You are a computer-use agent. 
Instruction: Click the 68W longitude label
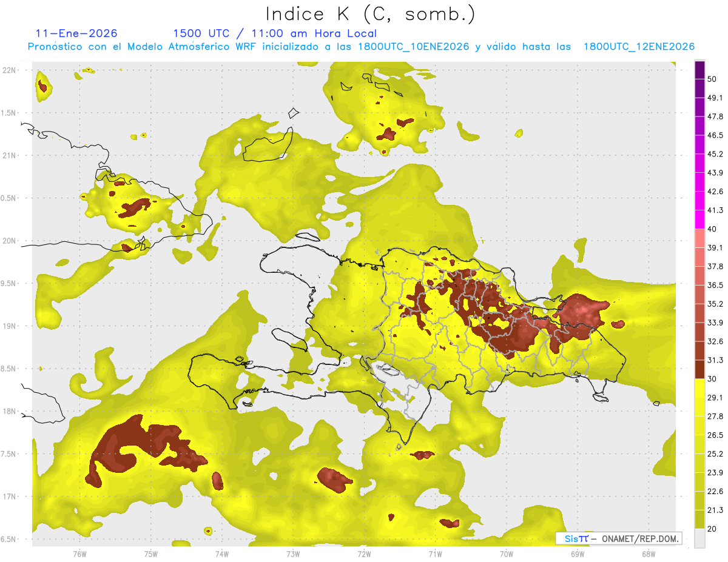click(648, 554)
